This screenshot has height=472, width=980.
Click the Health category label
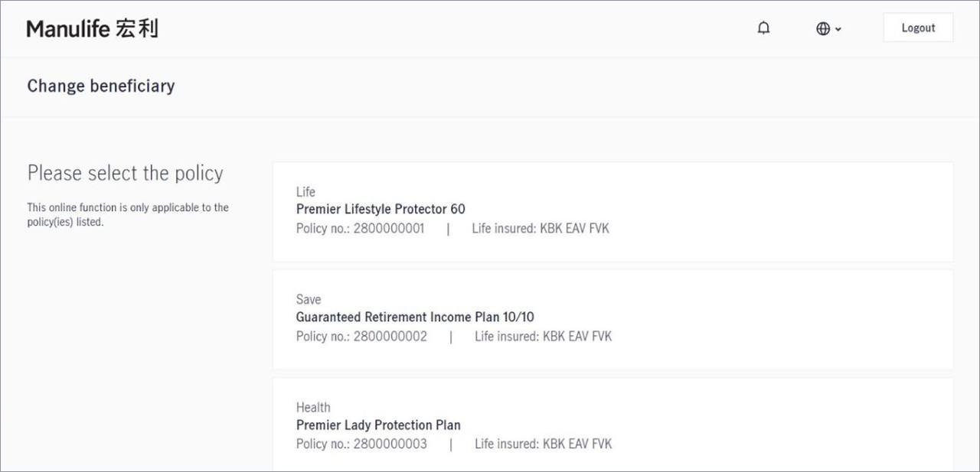pyautogui.click(x=313, y=407)
